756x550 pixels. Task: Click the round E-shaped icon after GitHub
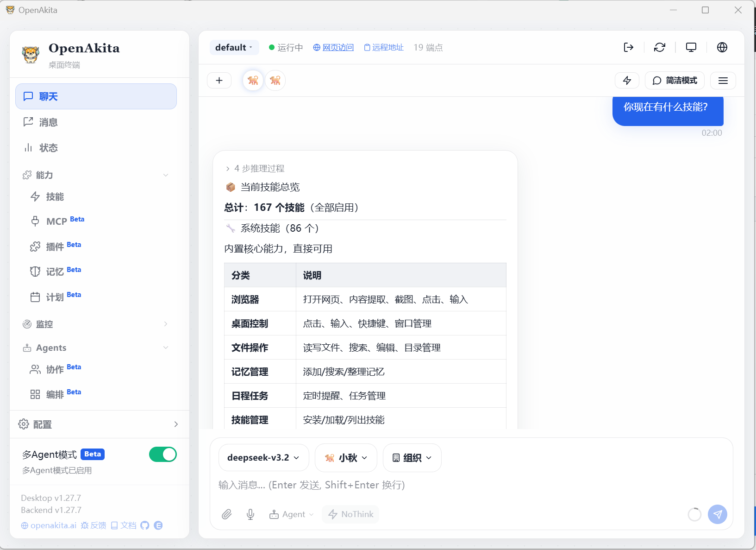(x=158, y=525)
